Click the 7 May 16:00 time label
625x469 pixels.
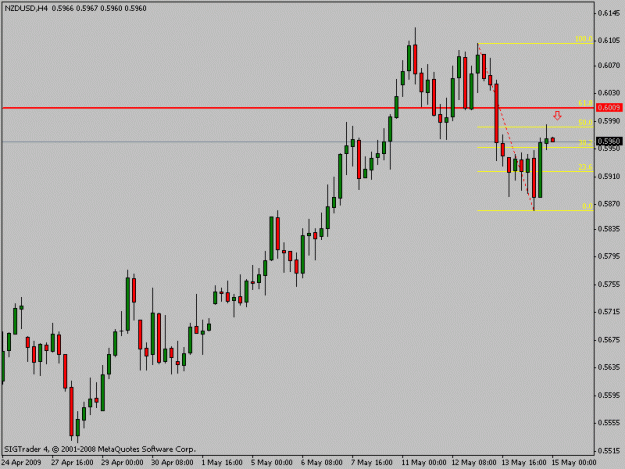tap(372, 462)
